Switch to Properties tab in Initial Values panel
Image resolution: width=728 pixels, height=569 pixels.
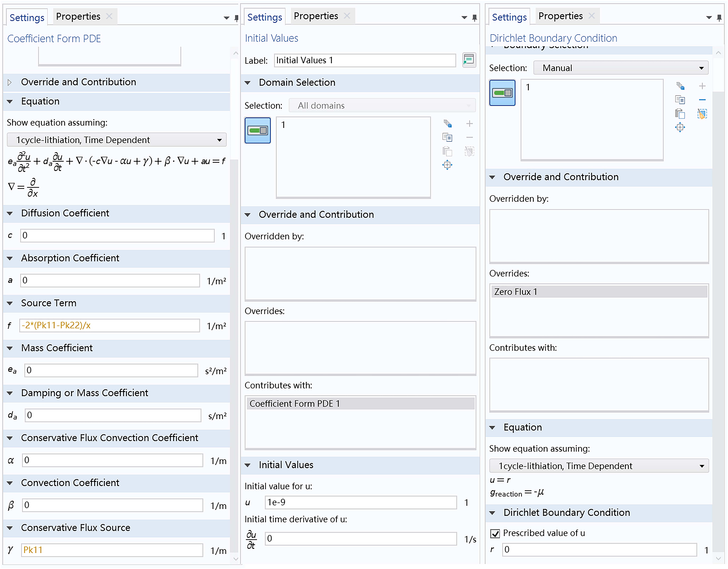point(316,16)
